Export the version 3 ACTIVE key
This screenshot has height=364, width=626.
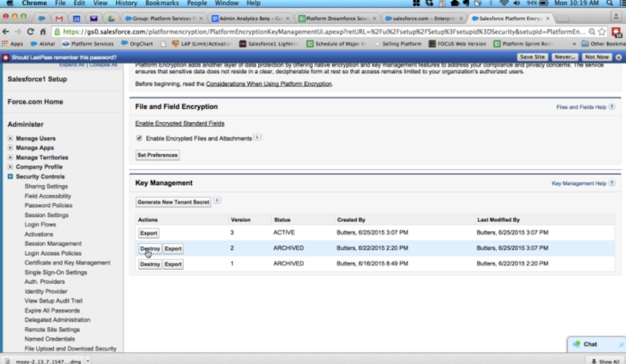pos(149,233)
